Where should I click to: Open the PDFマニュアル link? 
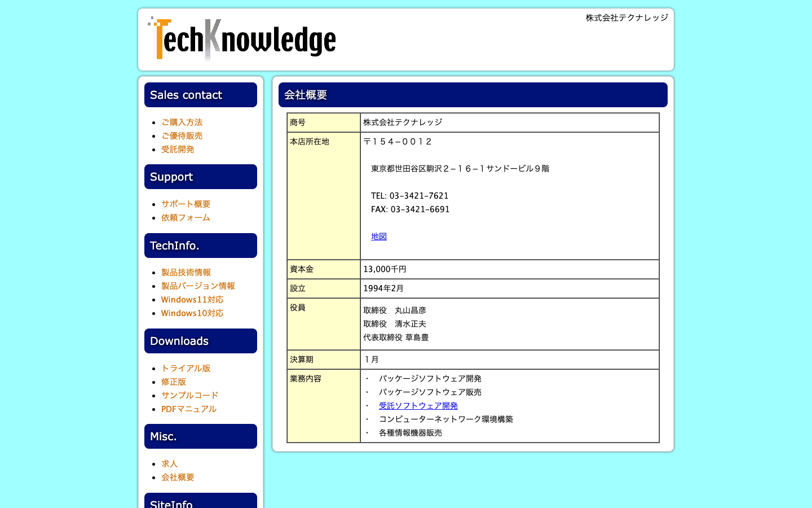pyautogui.click(x=189, y=409)
